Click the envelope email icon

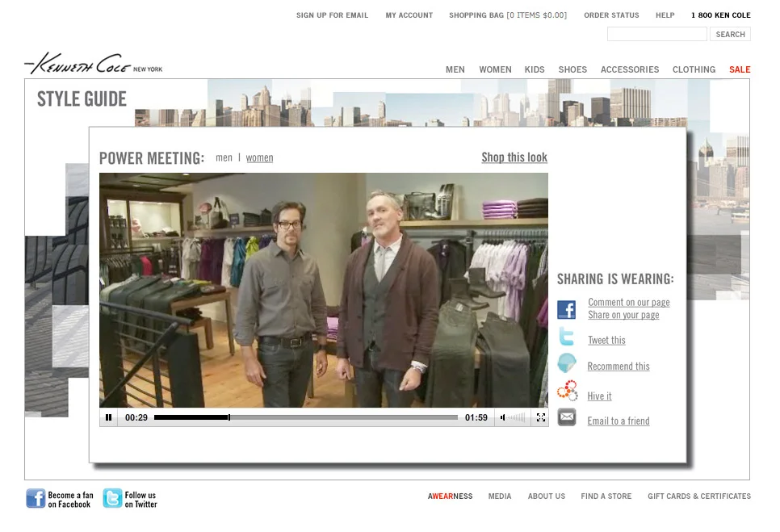(x=567, y=417)
